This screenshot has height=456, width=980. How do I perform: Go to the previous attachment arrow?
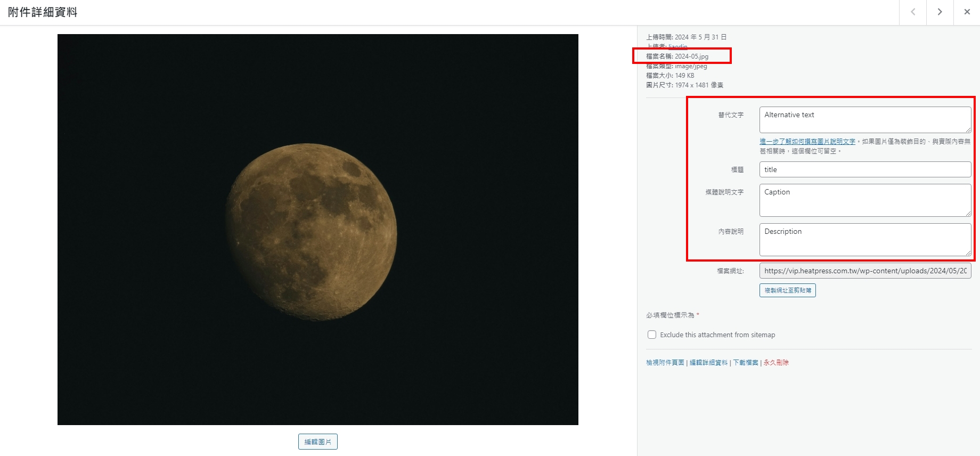[913, 12]
